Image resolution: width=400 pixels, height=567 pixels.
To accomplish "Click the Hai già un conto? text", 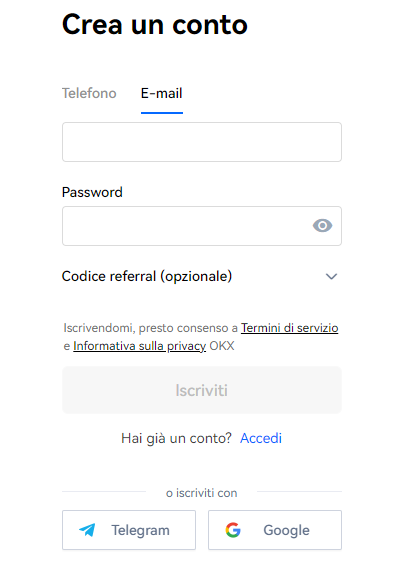I will [x=176, y=438].
